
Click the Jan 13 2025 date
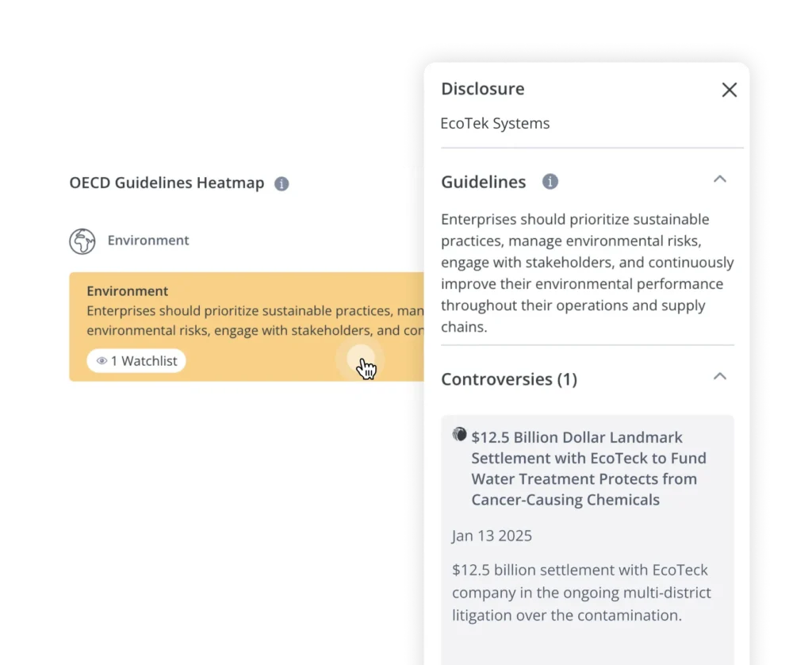coord(492,536)
